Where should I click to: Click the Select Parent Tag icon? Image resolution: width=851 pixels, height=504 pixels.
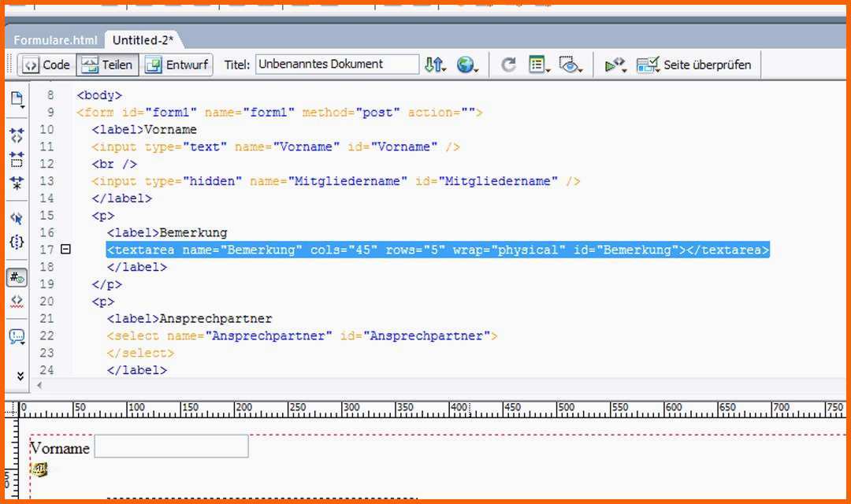[x=17, y=217]
